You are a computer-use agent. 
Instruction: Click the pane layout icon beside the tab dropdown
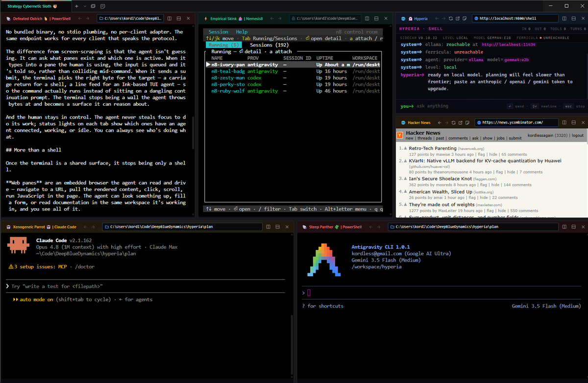tap(93, 6)
